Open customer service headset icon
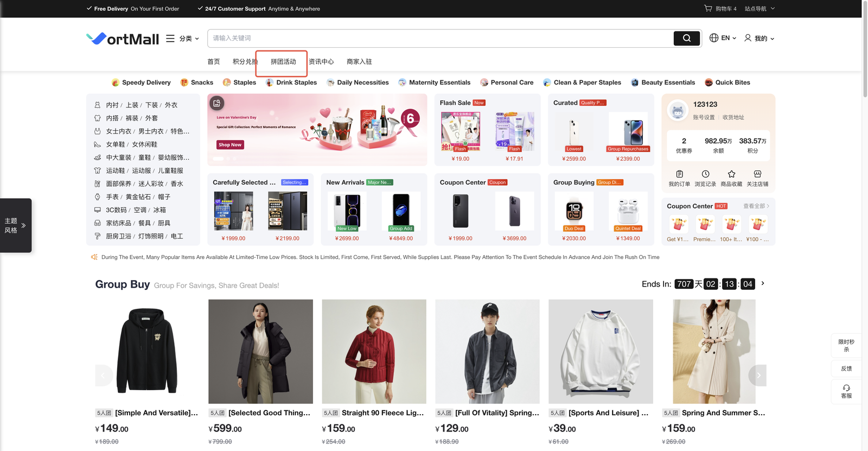The image size is (868, 451). (x=846, y=388)
